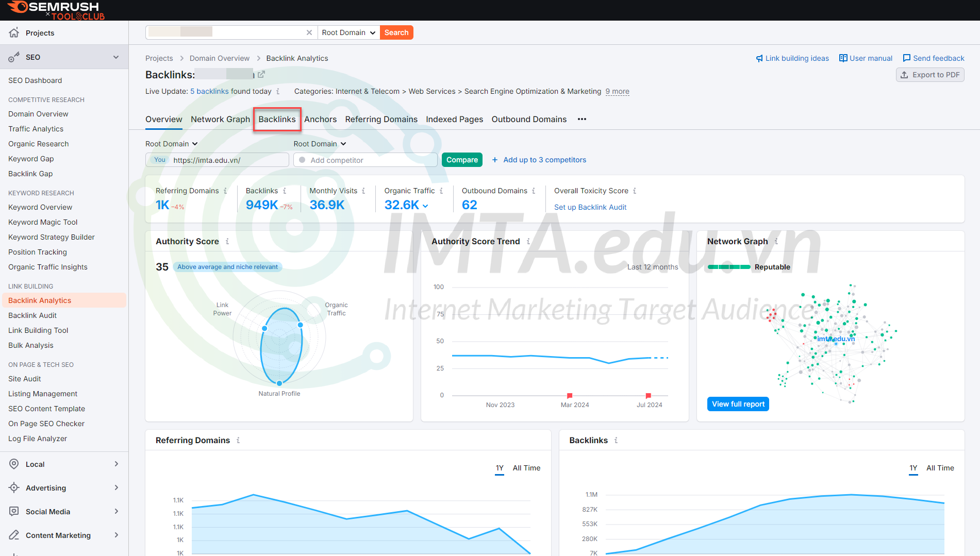Open competitor Root Domain scope dropdown
Viewport: 980px width, 556px height.
click(x=320, y=144)
